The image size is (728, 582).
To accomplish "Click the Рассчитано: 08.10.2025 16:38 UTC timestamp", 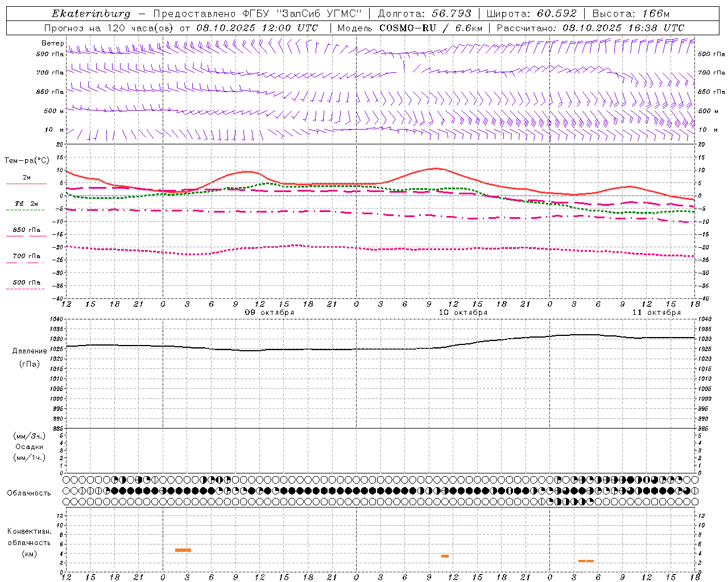I will [590, 28].
